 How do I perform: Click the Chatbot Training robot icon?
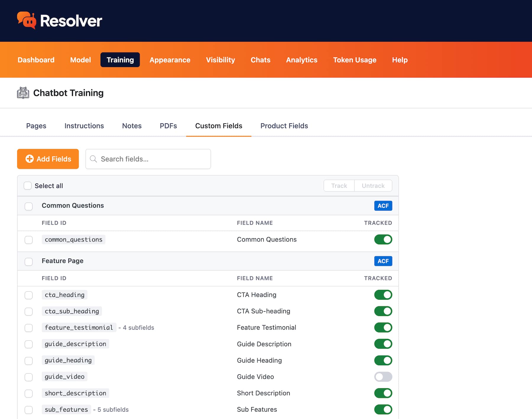pos(23,93)
